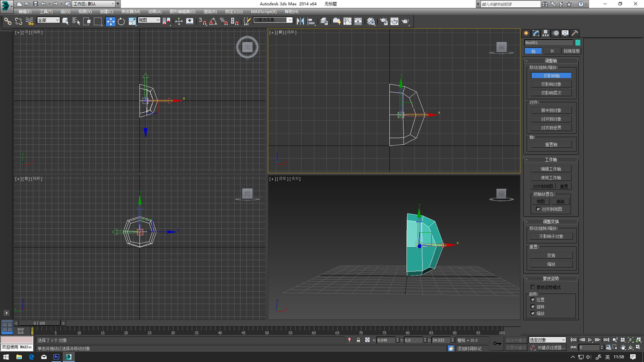Select the Unlink Selection tool
The image size is (644, 362).
(19, 21)
